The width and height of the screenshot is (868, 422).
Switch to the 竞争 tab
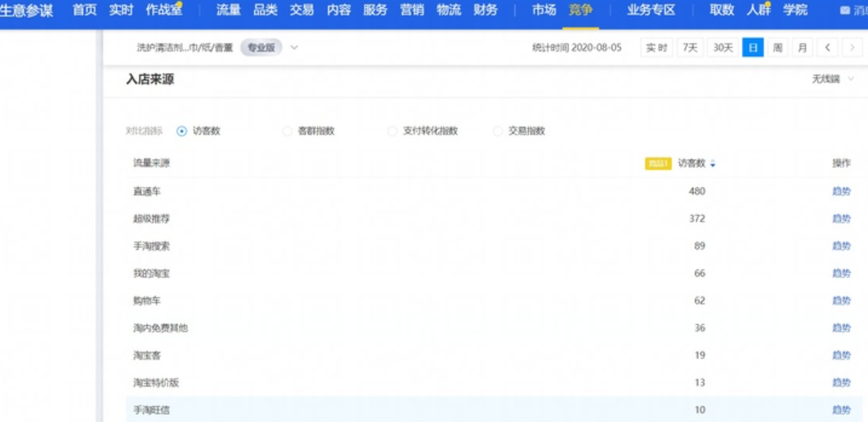(x=581, y=10)
